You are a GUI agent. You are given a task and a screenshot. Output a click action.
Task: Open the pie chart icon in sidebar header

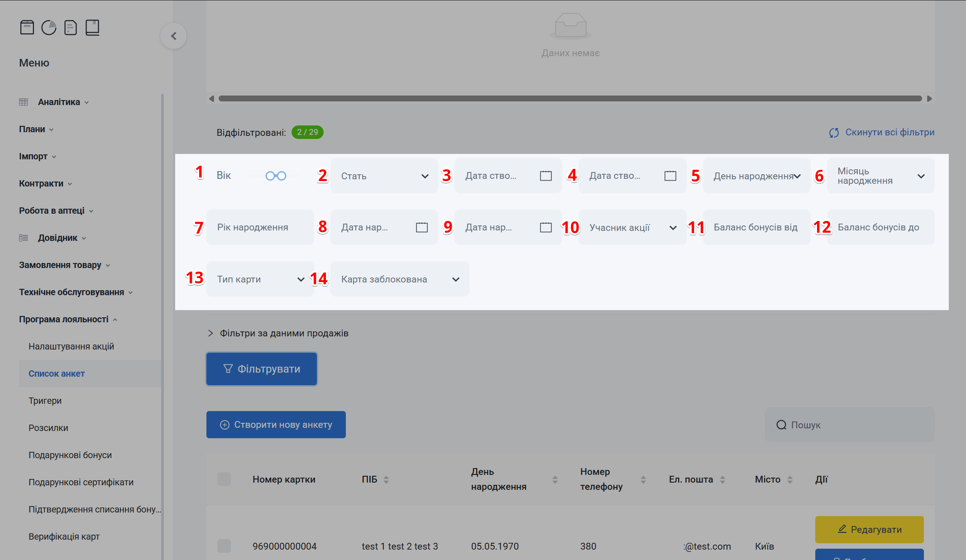[49, 28]
